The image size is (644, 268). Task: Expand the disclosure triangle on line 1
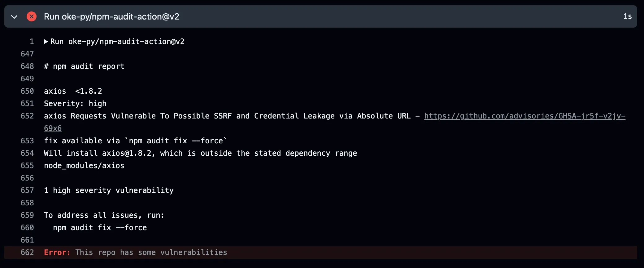46,41
